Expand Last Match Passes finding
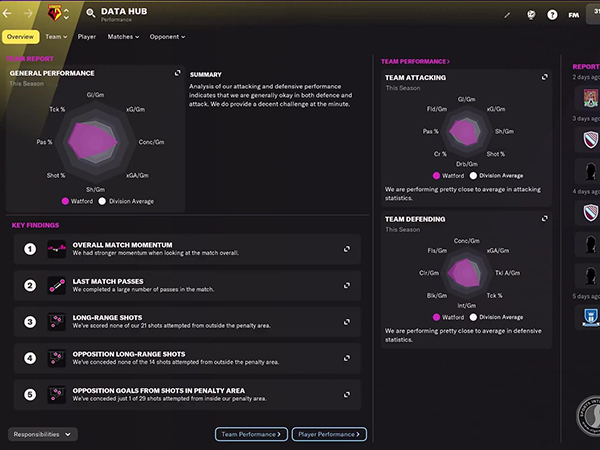The height and width of the screenshot is (450, 600). (347, 285)
